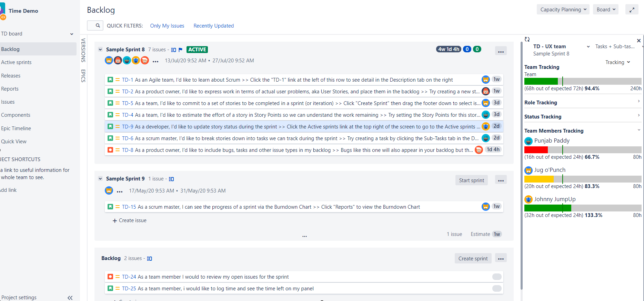644x301 pixels.
Task: Collapse the sidebar with double chevron icon
Action: pos(70,298)
